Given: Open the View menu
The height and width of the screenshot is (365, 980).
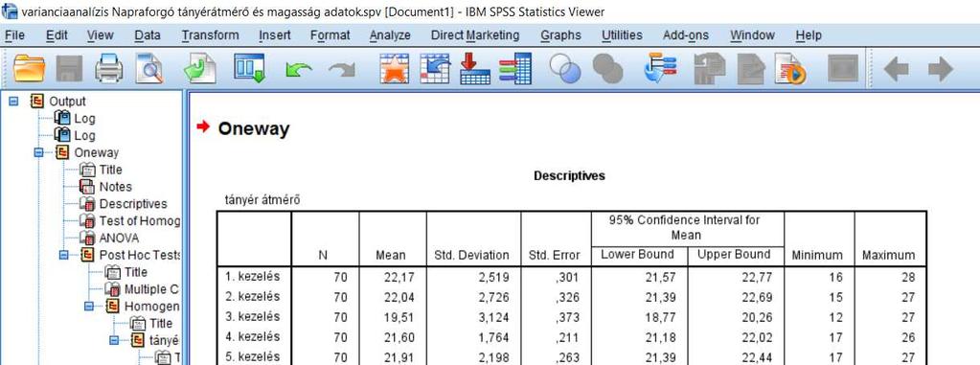Looking at the screenshot, I should tap(100, 35).
